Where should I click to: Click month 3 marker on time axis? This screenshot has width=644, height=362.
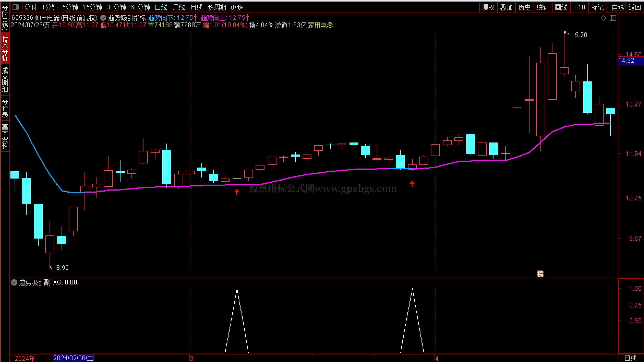pos(192,358)
